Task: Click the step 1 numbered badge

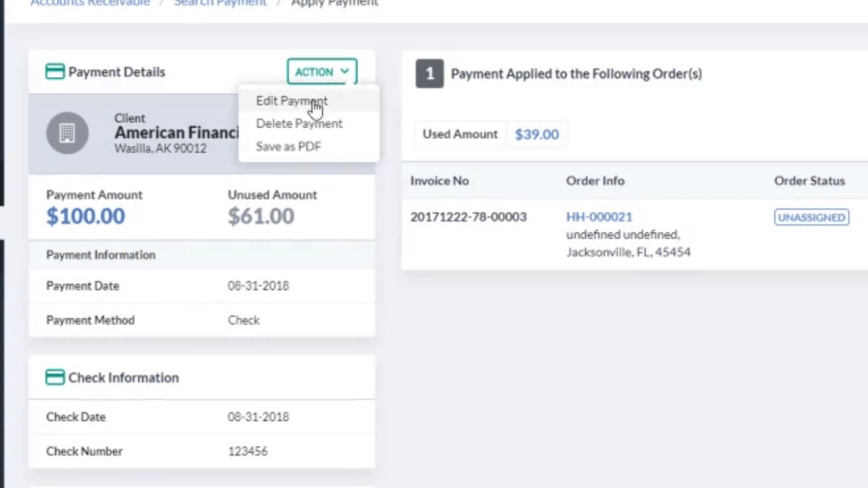Action: pos(429,74)
